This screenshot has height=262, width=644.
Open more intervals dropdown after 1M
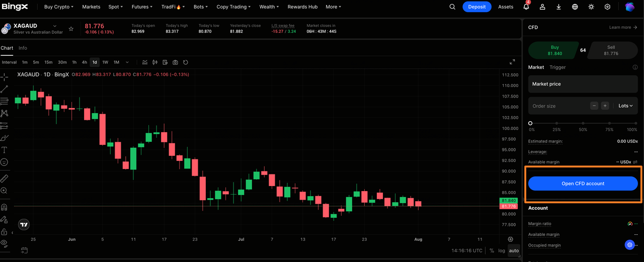(127, 62)
